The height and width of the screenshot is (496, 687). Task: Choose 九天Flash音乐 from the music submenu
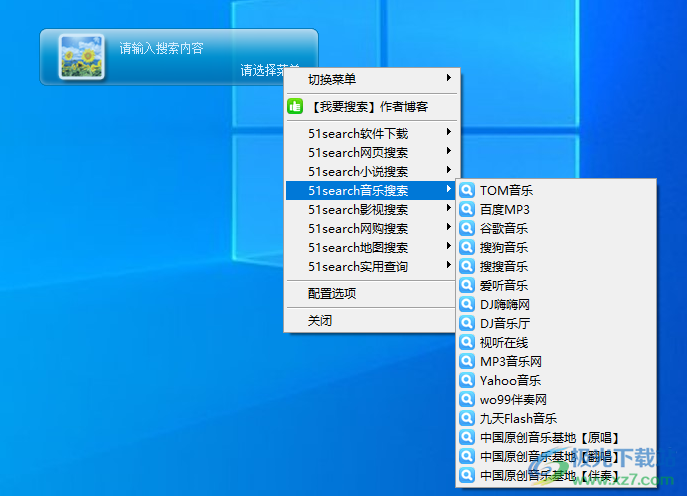pyautogui.click(x=556, y=418)
